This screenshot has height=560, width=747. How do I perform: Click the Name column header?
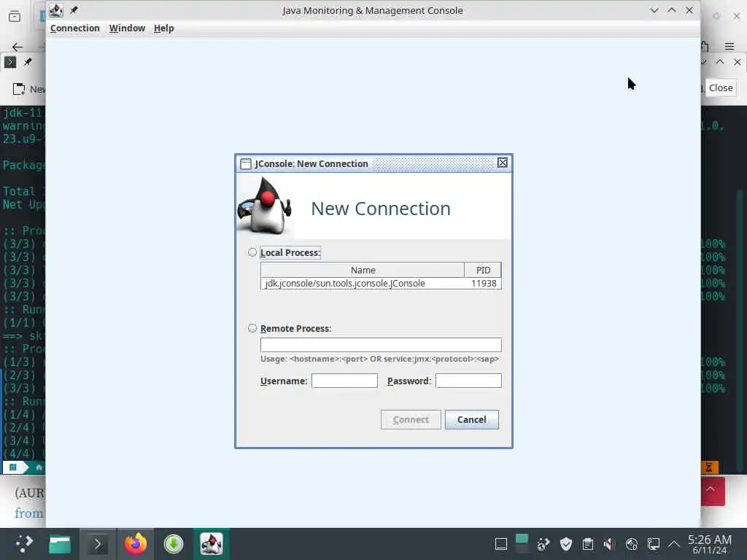363,270
